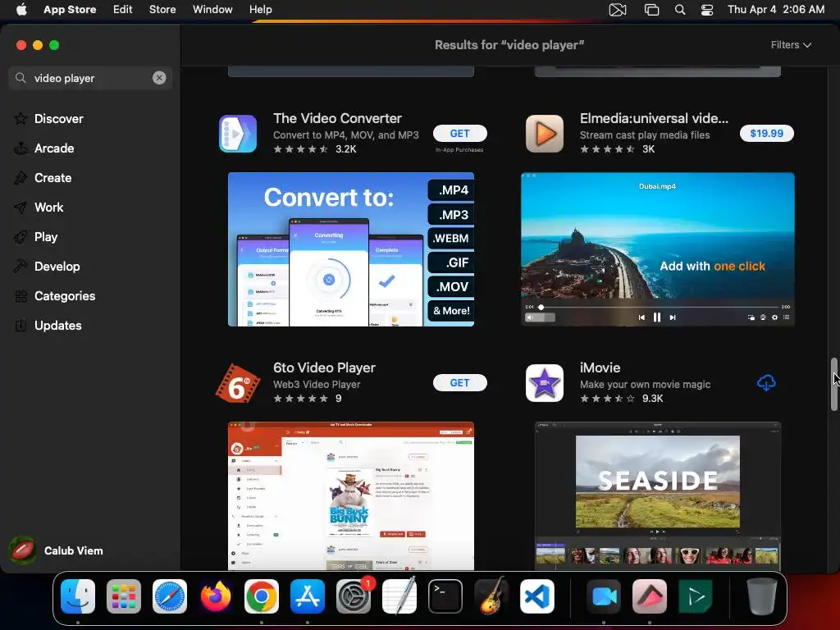
Task: View the Elmedia Dubai.mp4 screenshot
Action: pyautogui.click(x=658, y=249)
